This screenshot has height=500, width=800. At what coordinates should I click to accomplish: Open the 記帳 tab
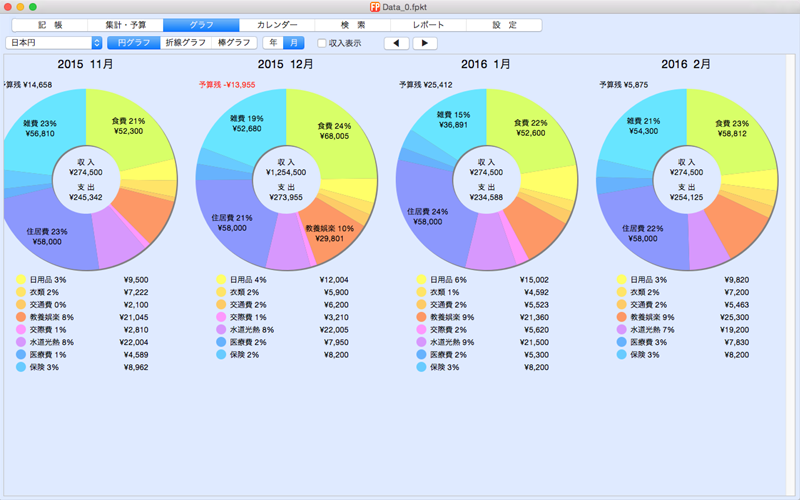pyautogui.click(x=49, y=24)
